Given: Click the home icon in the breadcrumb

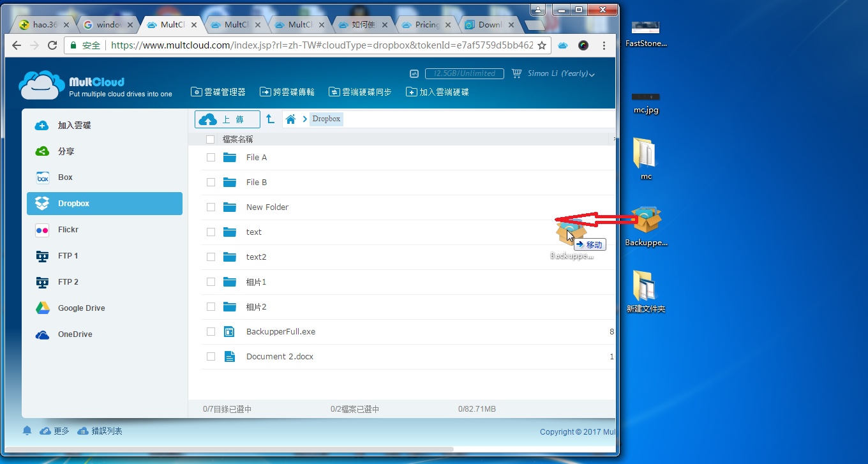Looking at the screenshot, I should coord(291,119).
